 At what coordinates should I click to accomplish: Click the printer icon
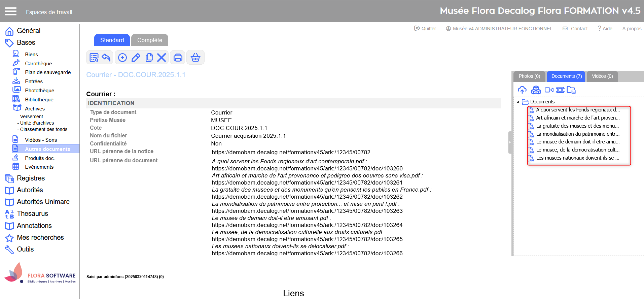tap(178, 58)
